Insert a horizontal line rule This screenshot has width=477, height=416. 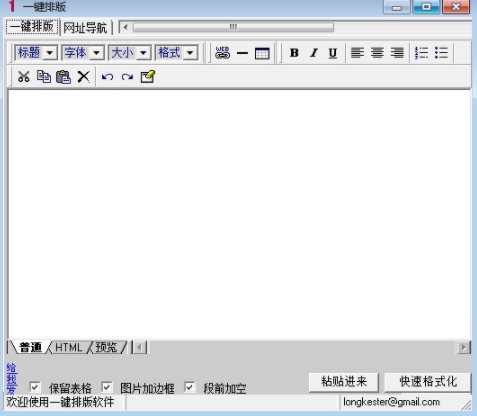[242, 53]
